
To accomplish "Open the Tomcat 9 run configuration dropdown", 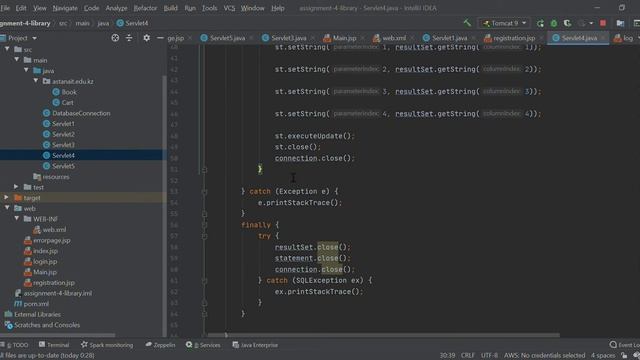I will click(504, 23).
